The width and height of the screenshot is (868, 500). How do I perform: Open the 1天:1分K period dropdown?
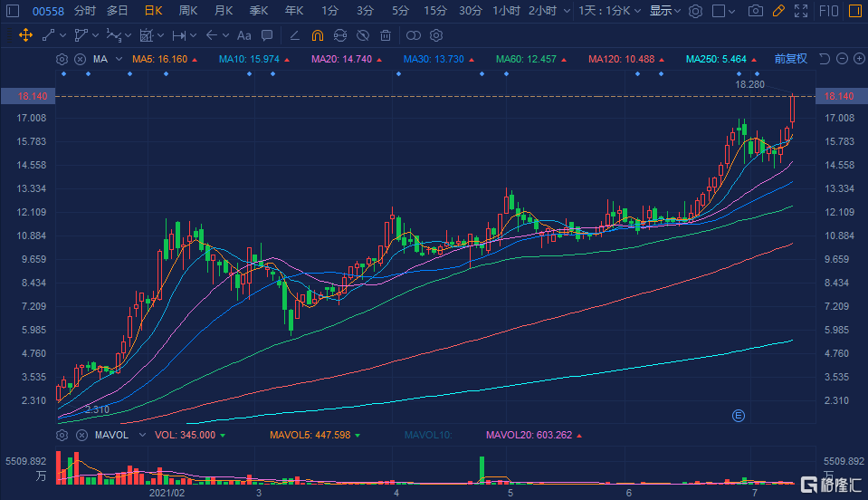coord(613,11)
